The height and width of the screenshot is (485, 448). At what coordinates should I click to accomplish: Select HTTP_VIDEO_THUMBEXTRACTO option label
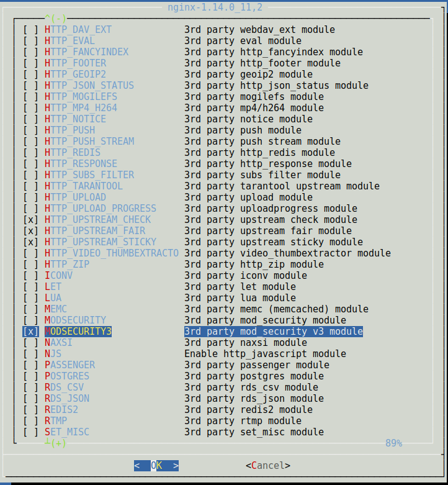point(112,253)
